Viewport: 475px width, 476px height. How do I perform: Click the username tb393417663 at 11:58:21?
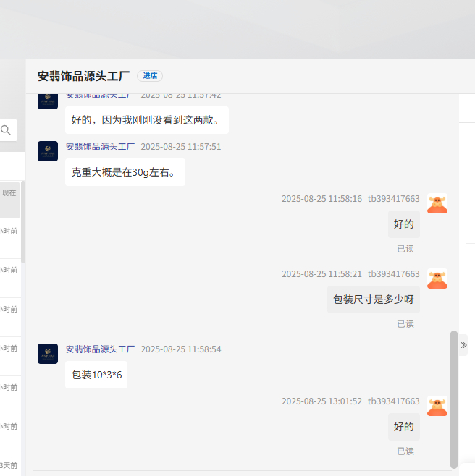pyautogui.click(x=393, y=274)
